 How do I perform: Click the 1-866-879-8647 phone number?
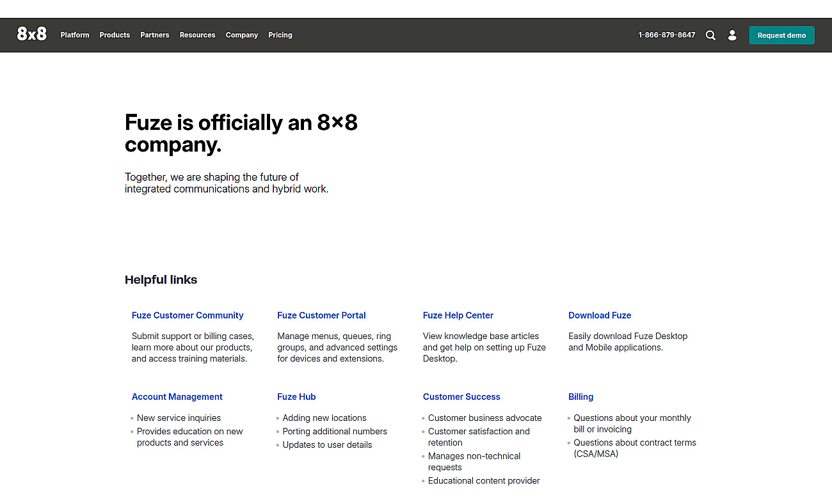tap(667, 35)
